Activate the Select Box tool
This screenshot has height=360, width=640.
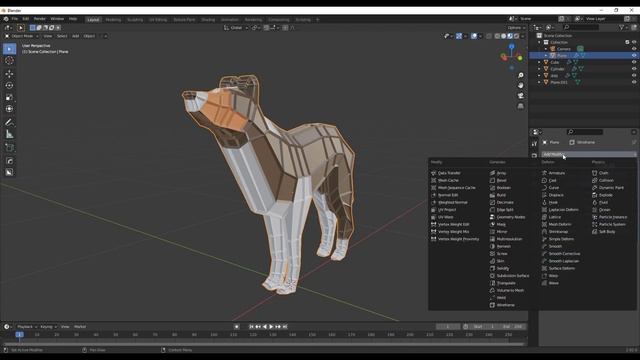point(9,49)
